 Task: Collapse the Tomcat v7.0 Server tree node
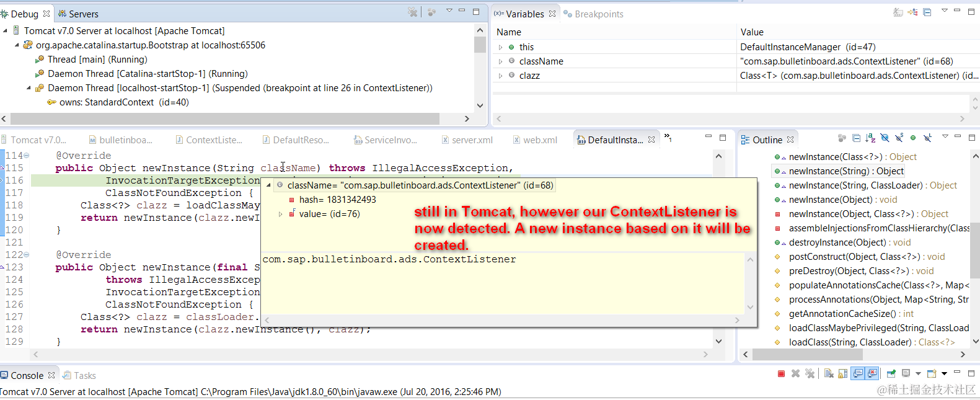pyautogui.click(x=5, y=30)
